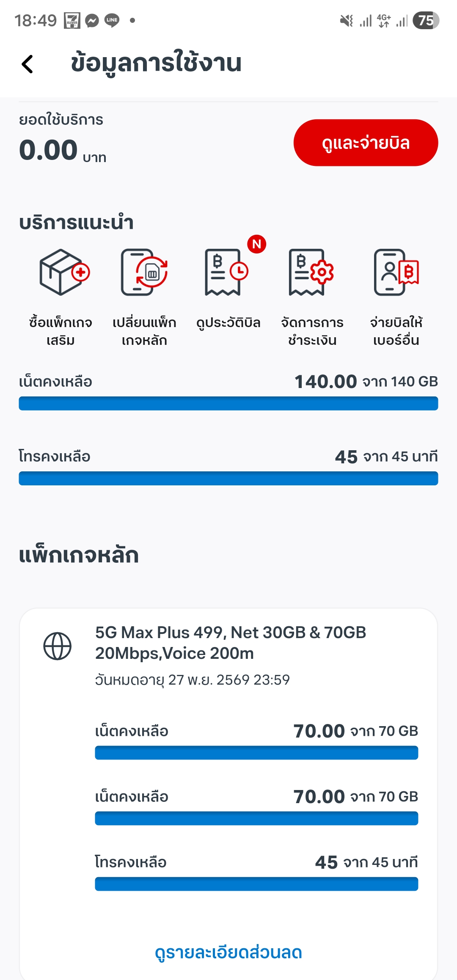Tap the LINE notification icon in status bar

(x=112, y=20)
